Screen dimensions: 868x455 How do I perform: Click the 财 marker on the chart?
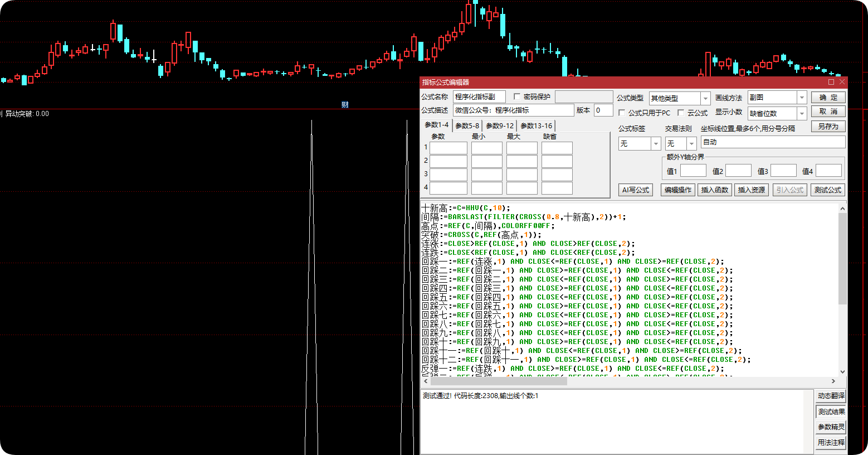coord(345,105)
